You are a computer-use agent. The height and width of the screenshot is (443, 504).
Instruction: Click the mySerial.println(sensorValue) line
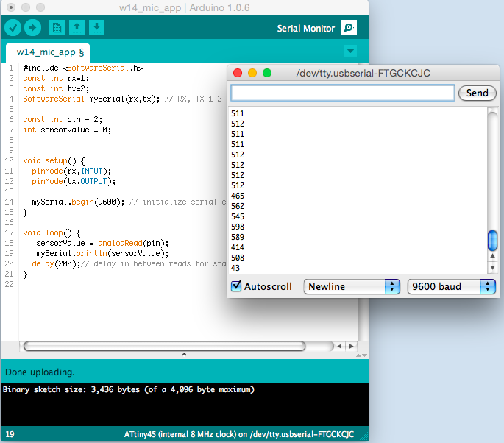102,253
